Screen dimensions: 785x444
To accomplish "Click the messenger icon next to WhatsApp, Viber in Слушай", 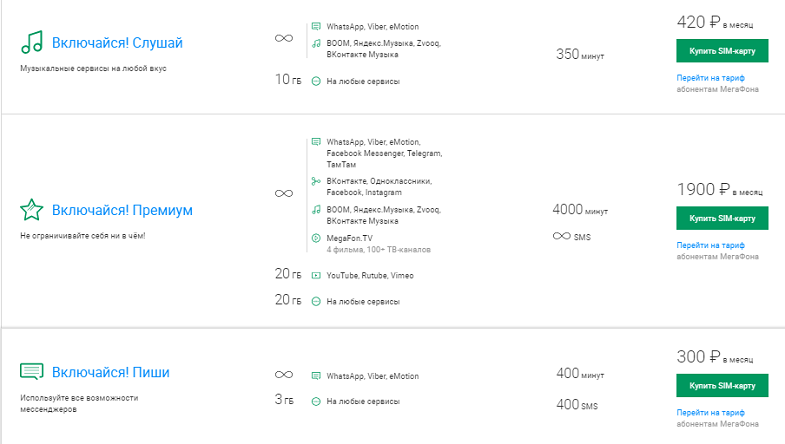I will coord(316,26).
